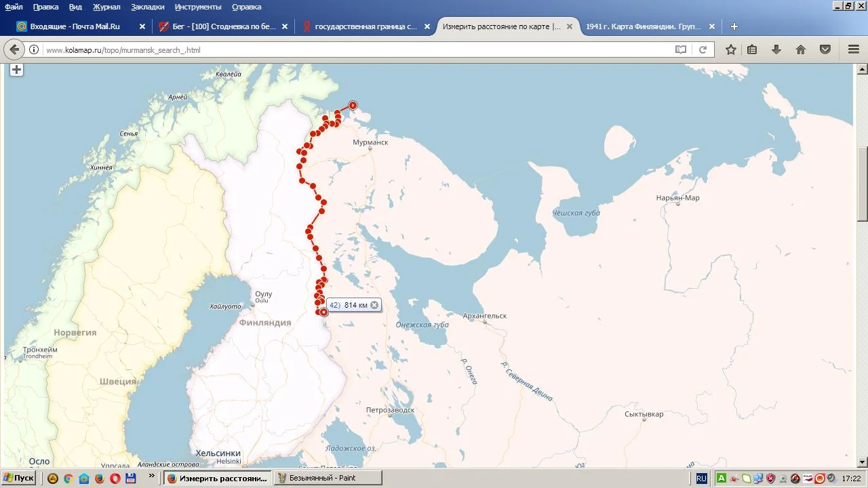The image size is (868, 488).
Task: Click the Норвегия country label
Action: 75,333
